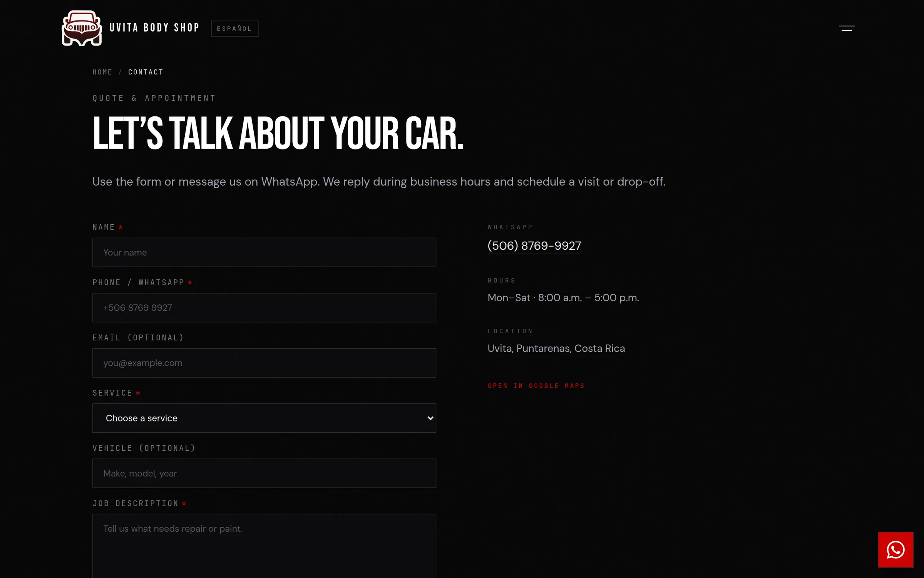
Task: Click the Phone / WhatsApp number field
Action: (264, 307)
